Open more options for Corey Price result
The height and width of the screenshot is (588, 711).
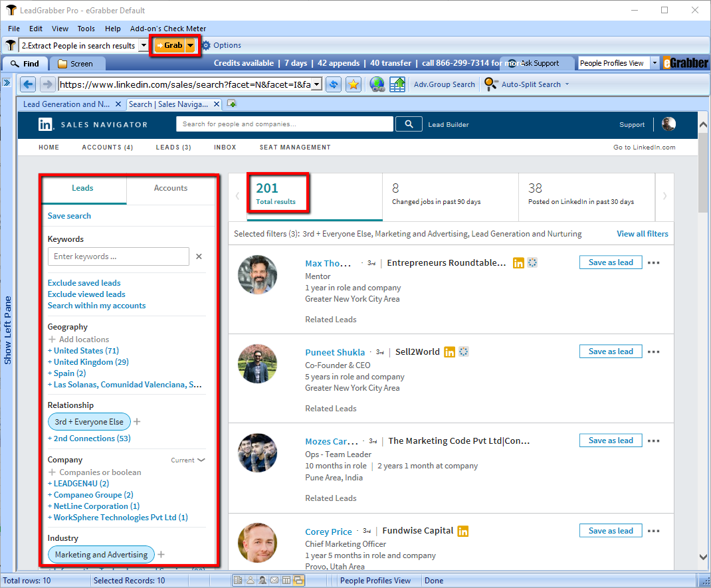653,531
